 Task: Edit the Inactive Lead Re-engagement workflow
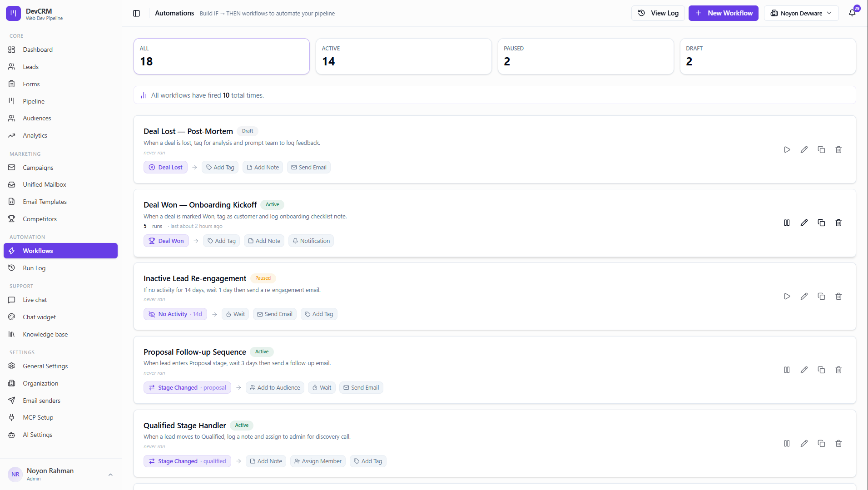(x=804, y=296)
